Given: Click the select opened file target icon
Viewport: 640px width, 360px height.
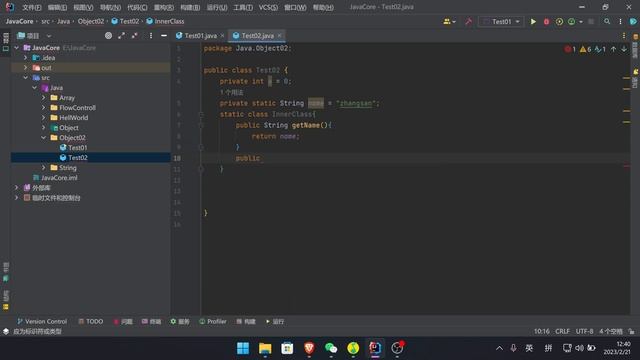Looking at the screenshot, I should (108, 36).
